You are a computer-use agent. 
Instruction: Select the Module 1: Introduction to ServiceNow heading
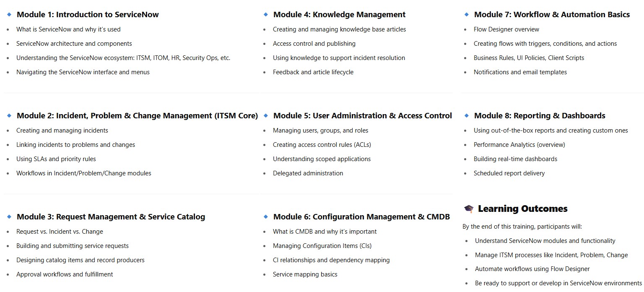click(x=88, y=14)
